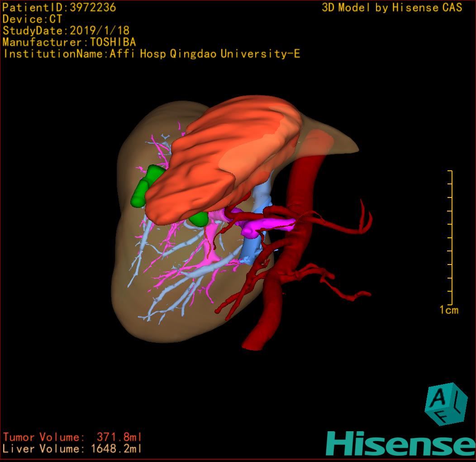Click the Tumor Volume 371.8ml readout

click(x=72, y=437)
